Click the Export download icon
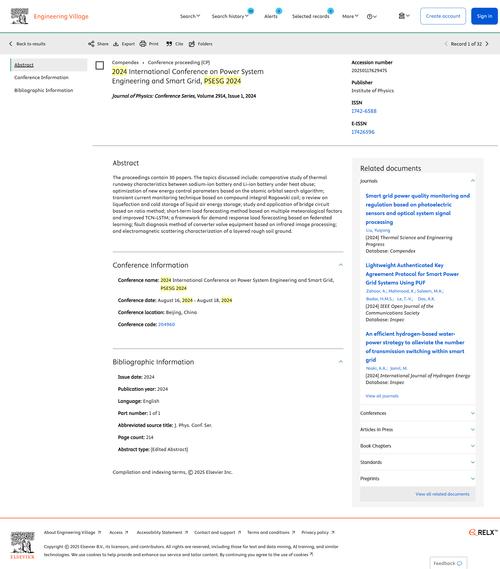 point(116,44)
